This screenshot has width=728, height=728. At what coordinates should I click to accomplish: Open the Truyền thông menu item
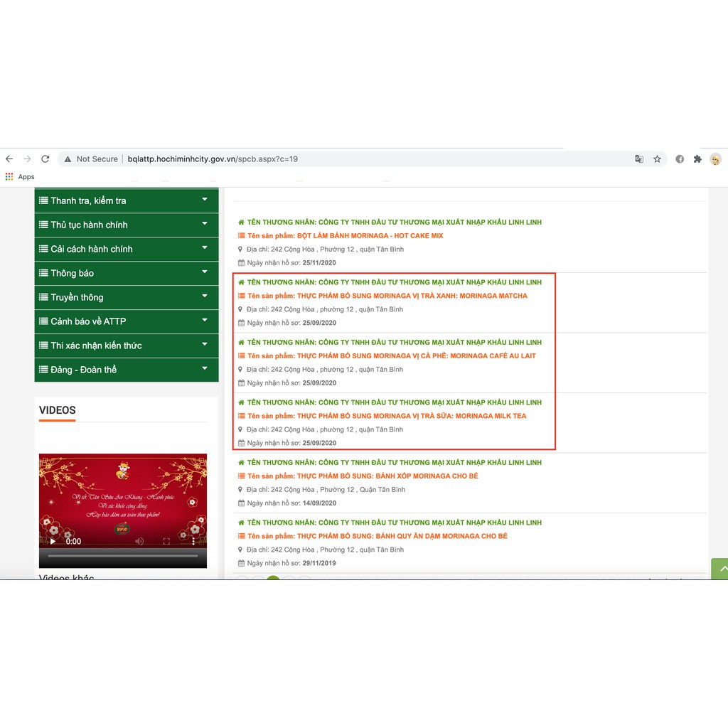click(x=127, y=298)
